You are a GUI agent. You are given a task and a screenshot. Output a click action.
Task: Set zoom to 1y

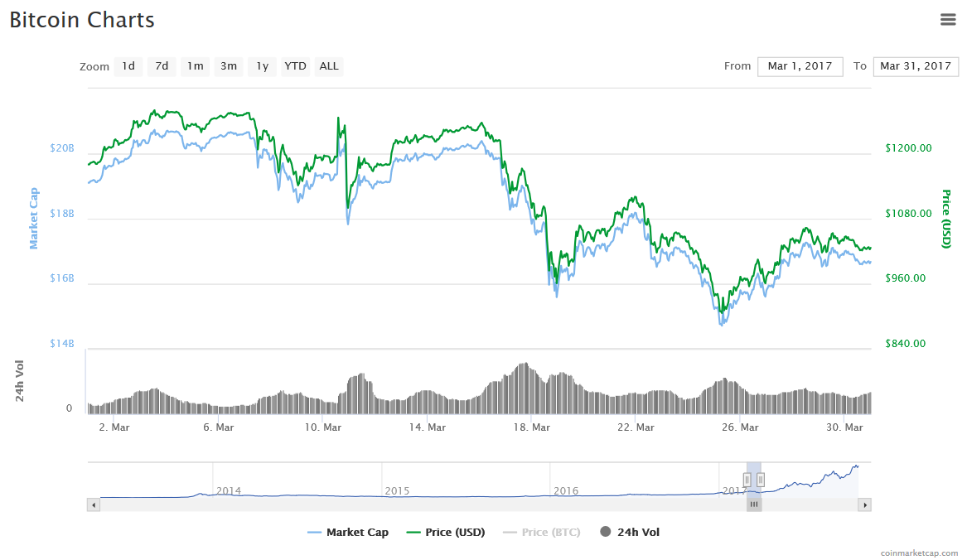[262, 66]
